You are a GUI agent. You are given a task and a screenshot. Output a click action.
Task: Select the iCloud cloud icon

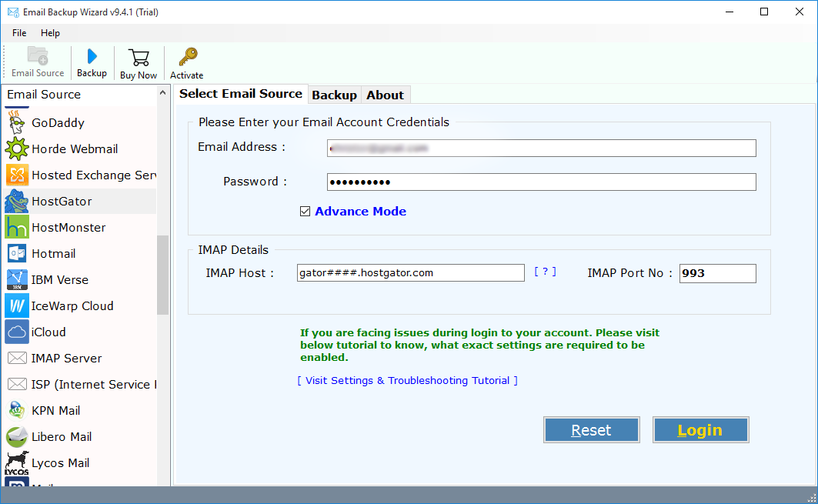point(17,332)
